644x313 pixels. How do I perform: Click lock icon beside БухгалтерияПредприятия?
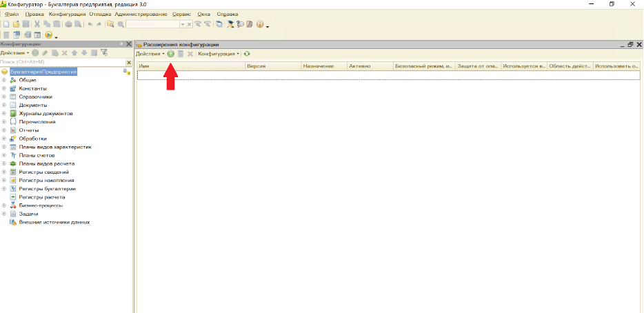(x=127, y=72)
